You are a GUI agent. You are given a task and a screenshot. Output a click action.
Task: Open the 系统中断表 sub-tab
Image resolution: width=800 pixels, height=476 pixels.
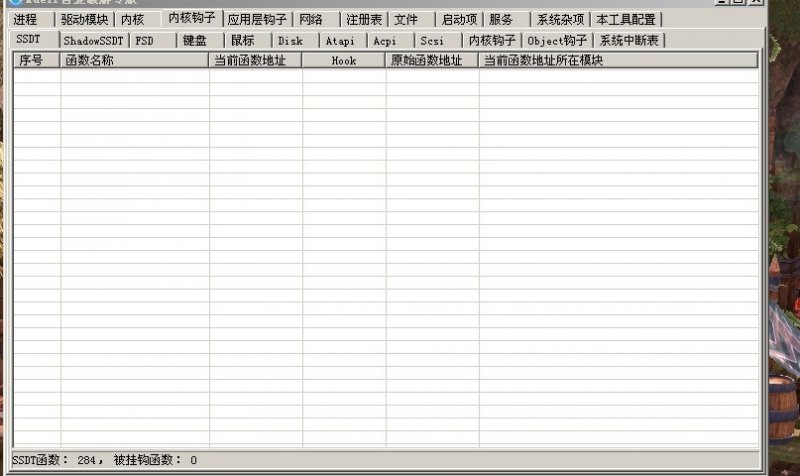point(629,41)
